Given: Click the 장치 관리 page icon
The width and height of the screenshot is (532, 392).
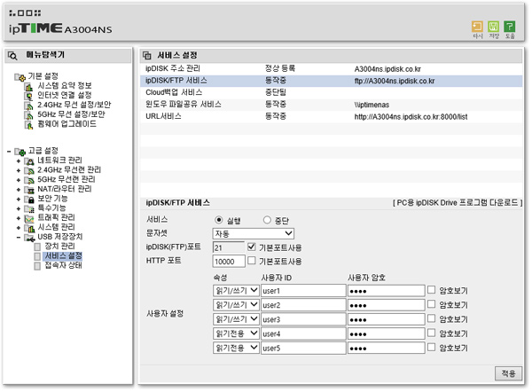Looking at the screenshot, I should coord(37,247).
